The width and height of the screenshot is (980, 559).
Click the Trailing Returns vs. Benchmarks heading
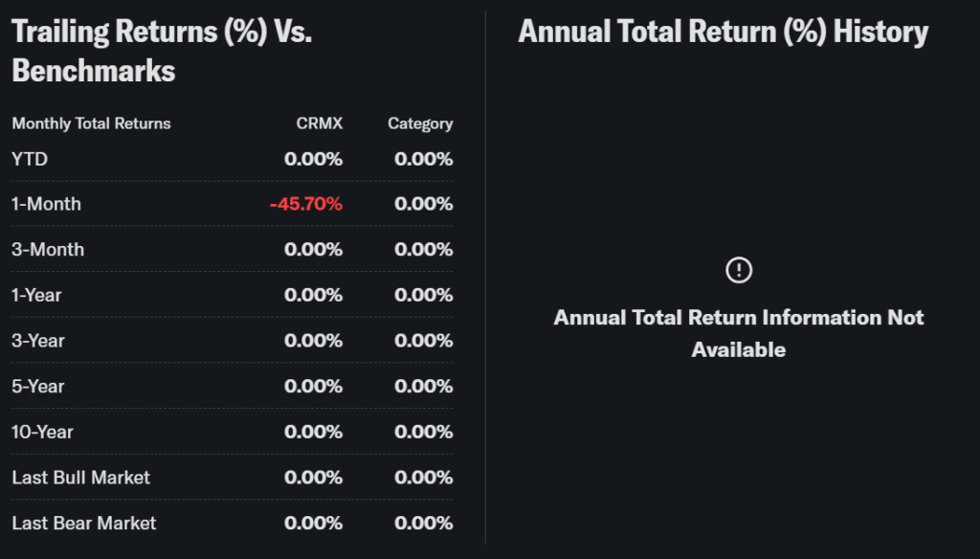pos(162,51)
